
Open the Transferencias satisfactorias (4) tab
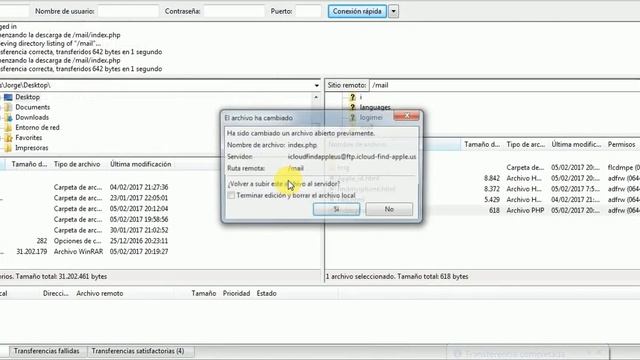(138, 351)
